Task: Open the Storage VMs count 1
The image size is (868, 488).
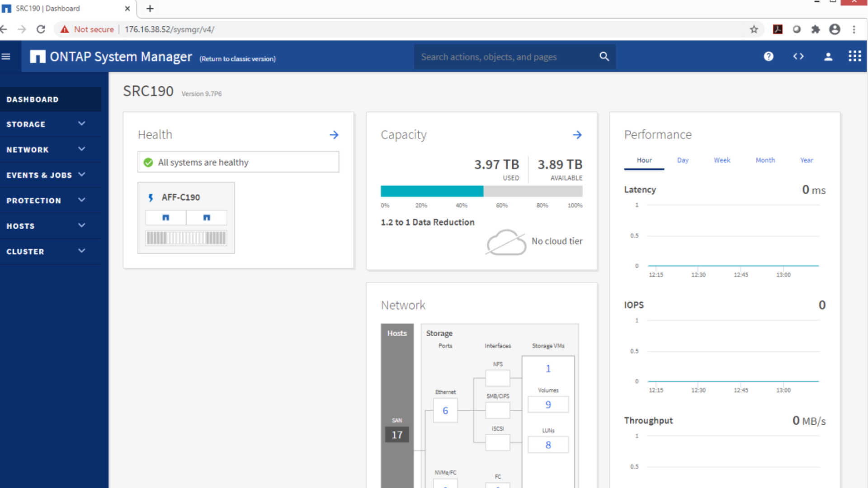Action: (x=548, y=369)
